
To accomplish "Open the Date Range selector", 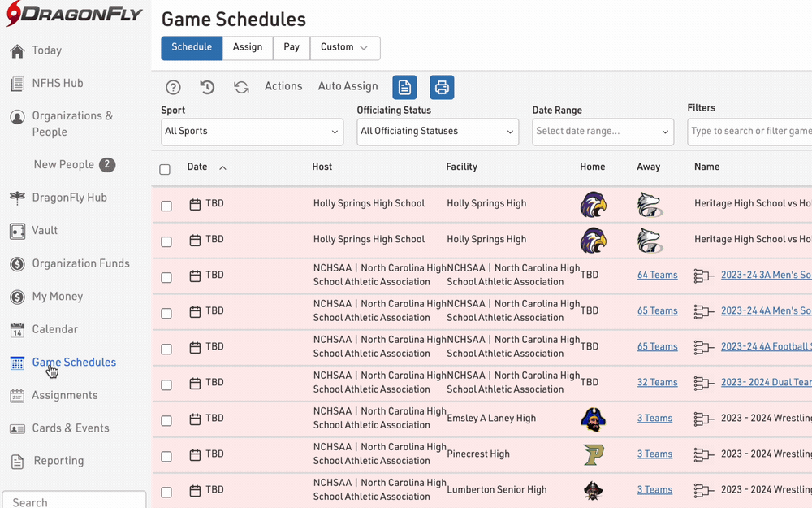I will (x=603, y=132).
